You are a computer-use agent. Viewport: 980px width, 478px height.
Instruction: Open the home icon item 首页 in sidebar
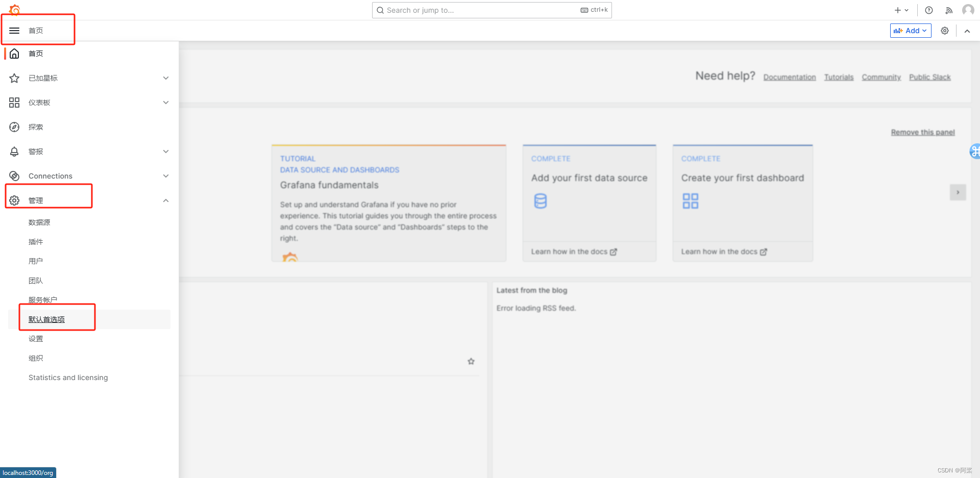point(14,54)
